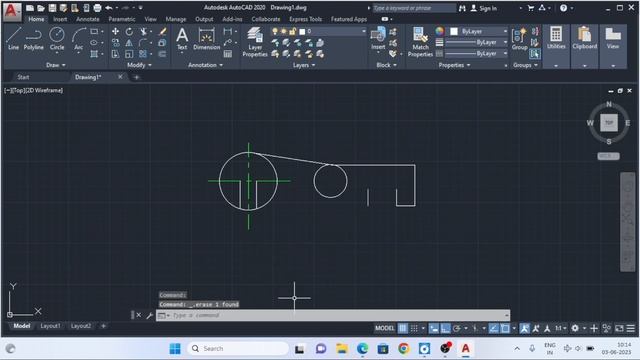Open the Start file tab
Image resolution: width=640 pixels, height=360 pixels.
pyautogui.click(x=23, y=77)
